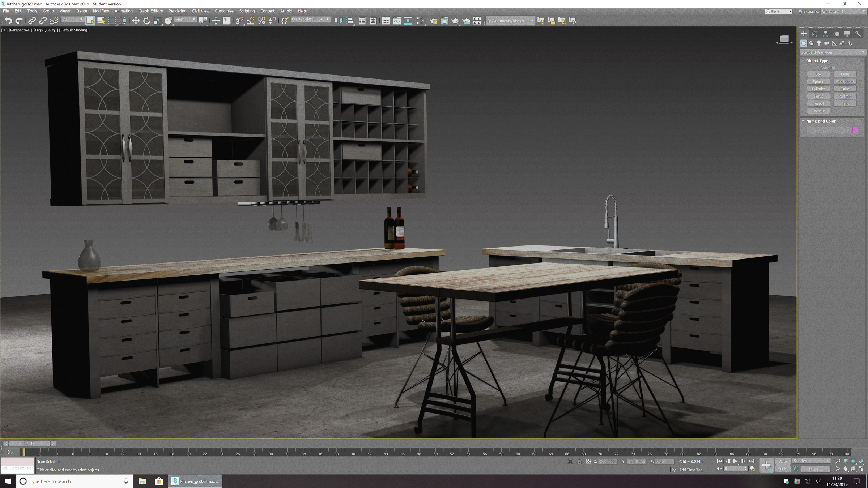Screen dimensions: 868x488
Task: Click the Render Production teapot icon
Action: (x=455, y=21)
